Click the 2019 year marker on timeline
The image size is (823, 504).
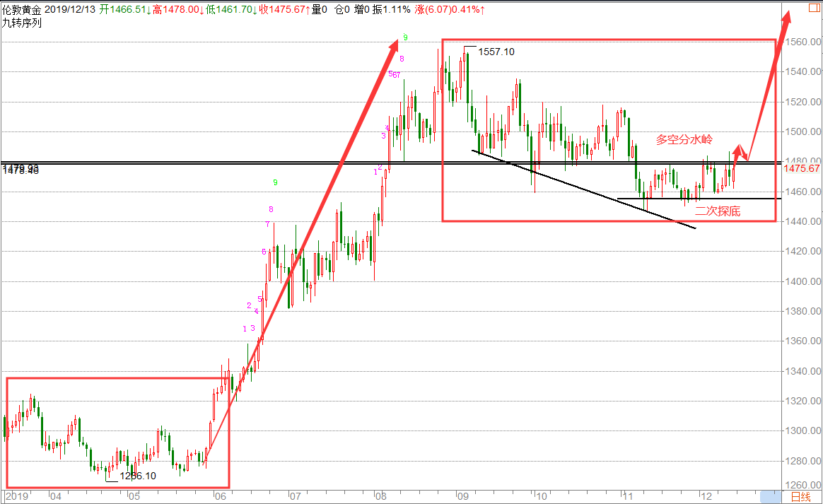pyautogui.click(x=16, y=496)
